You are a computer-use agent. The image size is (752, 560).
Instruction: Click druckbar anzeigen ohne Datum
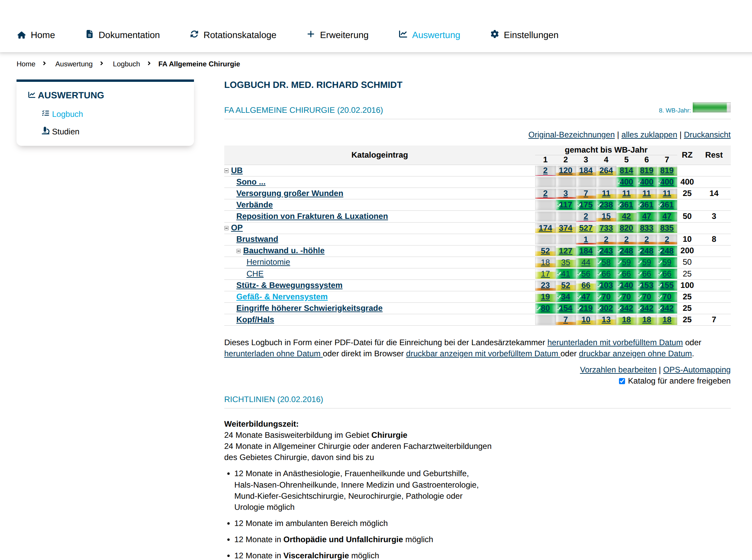(x=635, y=354)
